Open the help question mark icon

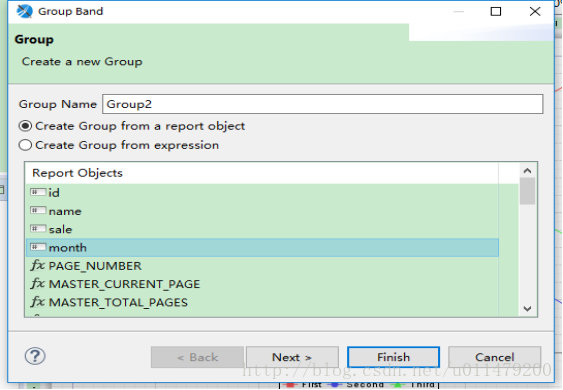point(35,356)
